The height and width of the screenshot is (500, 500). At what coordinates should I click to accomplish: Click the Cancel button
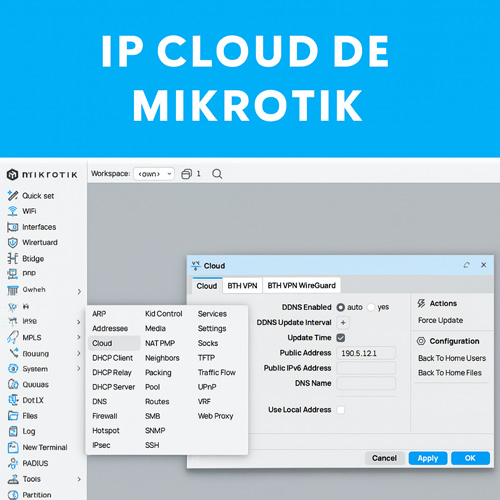pyautogui.click(x=384, y=458)
